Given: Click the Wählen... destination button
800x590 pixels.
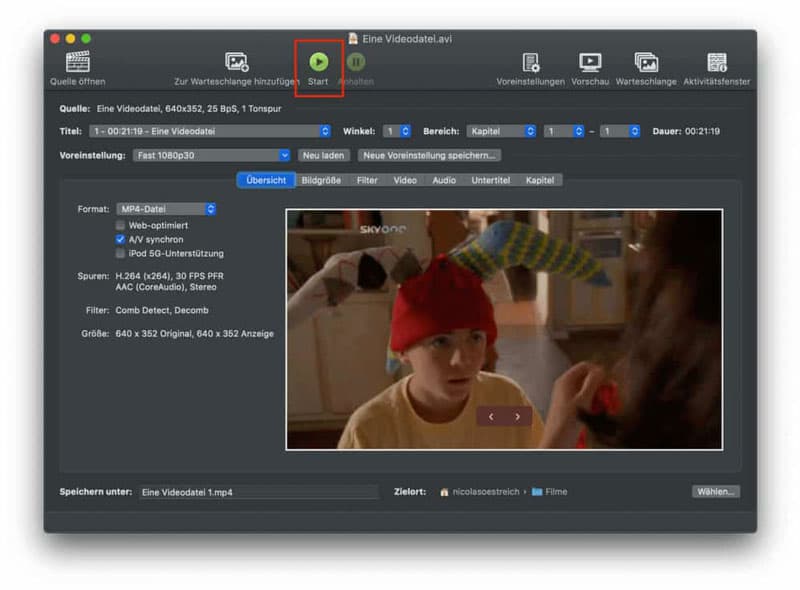Looking at the screenshot, I should click(715, 491).
